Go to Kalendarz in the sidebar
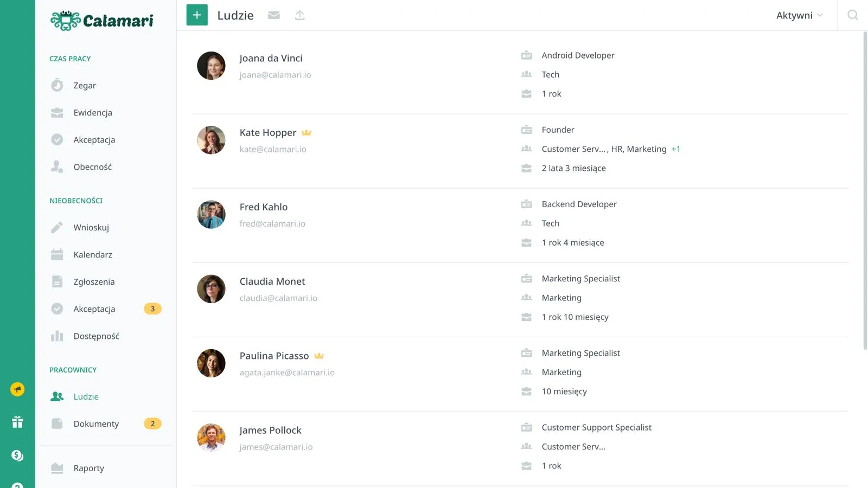This screenshot has width=868, height=488. pyautogui.click(x=93, y=255)
